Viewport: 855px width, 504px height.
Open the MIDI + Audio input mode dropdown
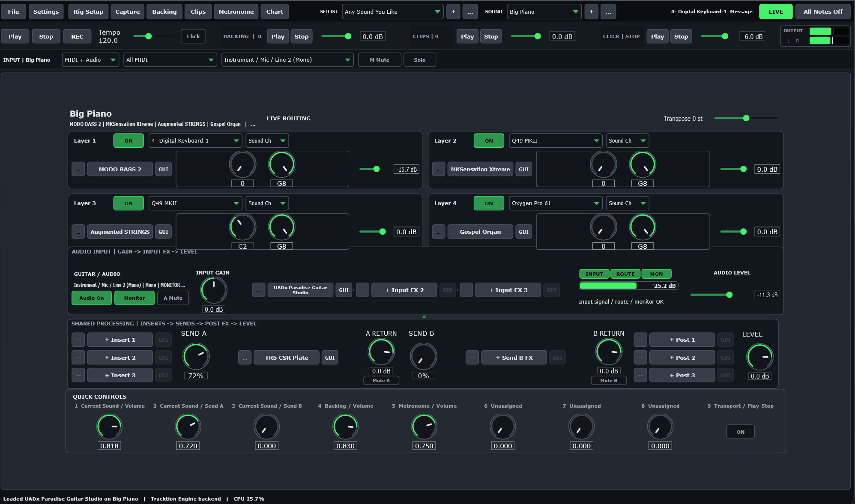coord(90,60)
